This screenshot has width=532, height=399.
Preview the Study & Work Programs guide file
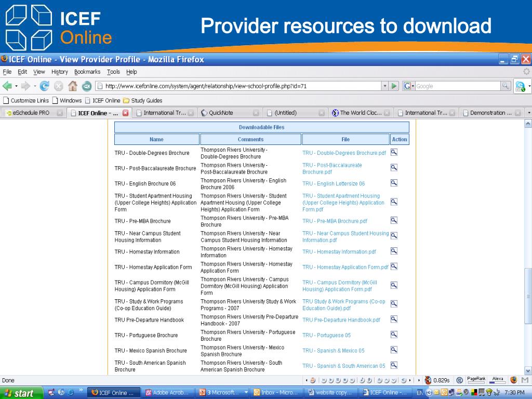pyautogui.click(x=394, y=304)
